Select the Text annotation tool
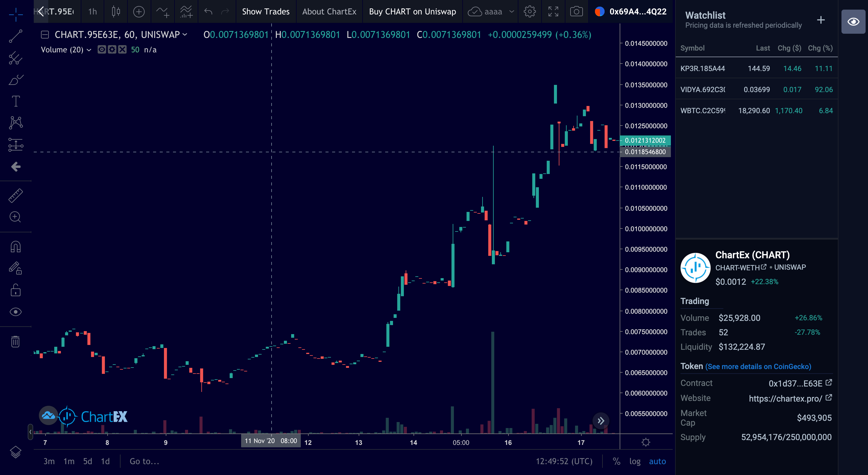The height and width of the screenshot is (475, 868). (15, 101)
